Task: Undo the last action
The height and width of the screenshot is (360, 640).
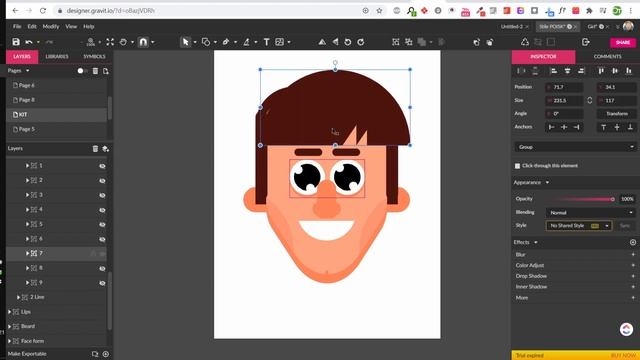Action: pos(29,42)
